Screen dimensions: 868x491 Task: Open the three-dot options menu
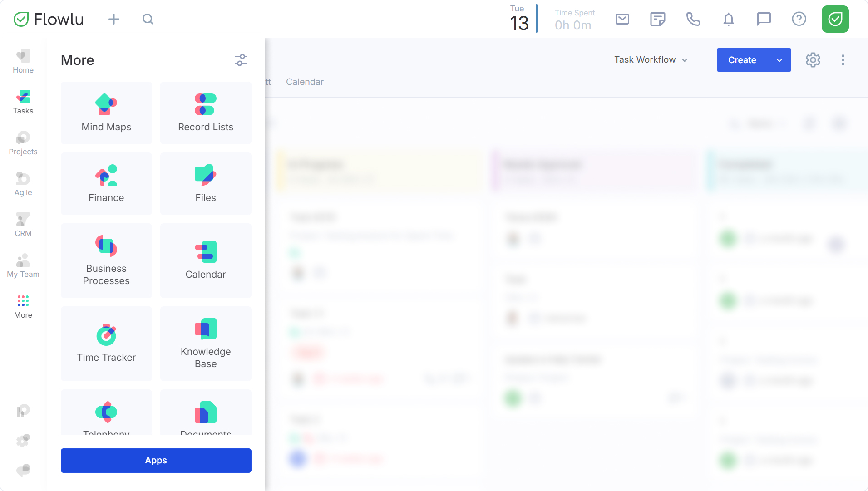point(843,60)
